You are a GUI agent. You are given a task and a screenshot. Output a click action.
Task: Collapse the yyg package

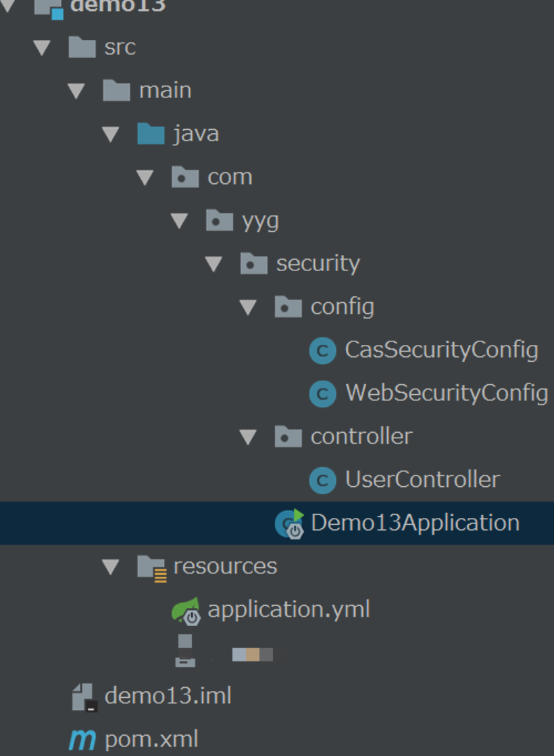pyautogui.click(x=179, y=220)
